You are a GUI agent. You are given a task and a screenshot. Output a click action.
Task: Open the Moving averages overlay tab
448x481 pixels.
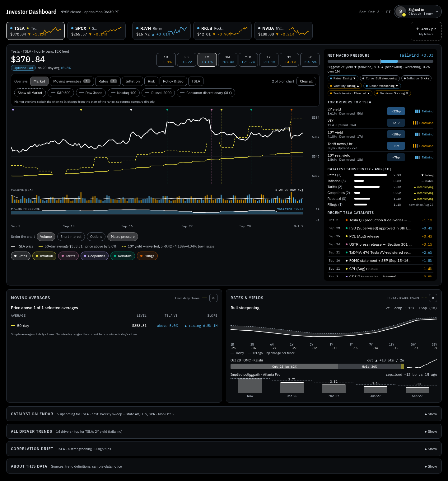(72, 81)
